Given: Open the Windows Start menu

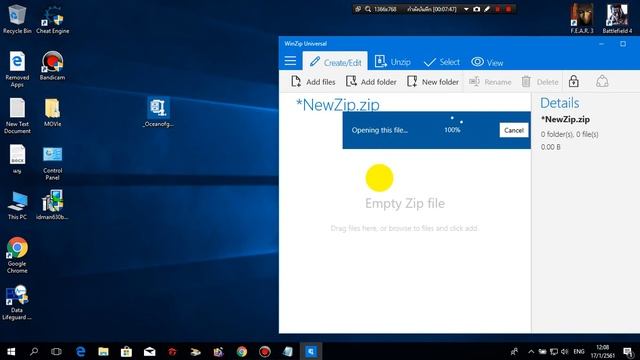Looking at the screenshot, I should point(11,351).
